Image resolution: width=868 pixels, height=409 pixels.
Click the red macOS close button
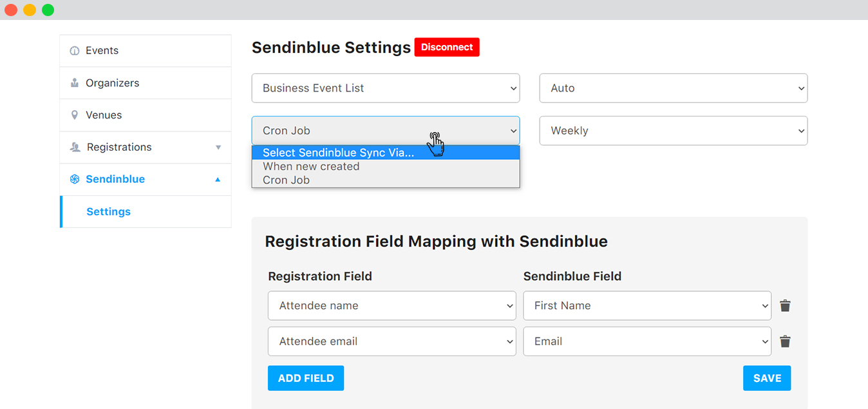click(11, 10)
